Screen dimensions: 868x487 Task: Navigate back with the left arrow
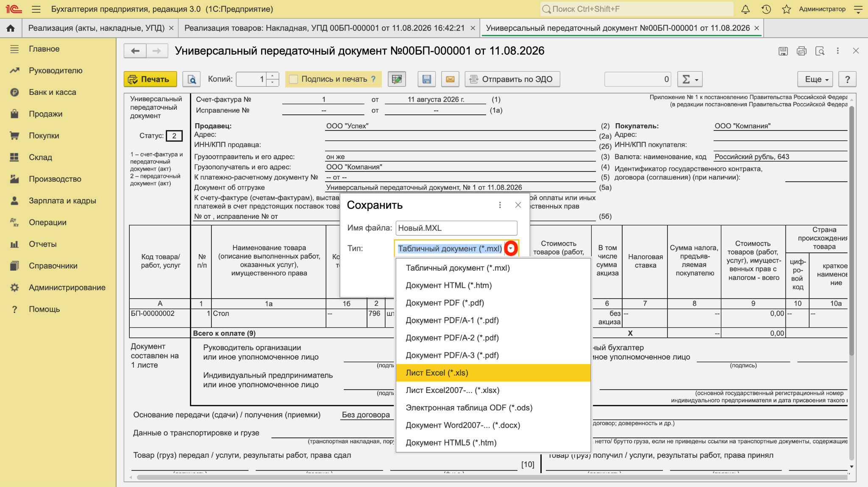click(135, 51)
